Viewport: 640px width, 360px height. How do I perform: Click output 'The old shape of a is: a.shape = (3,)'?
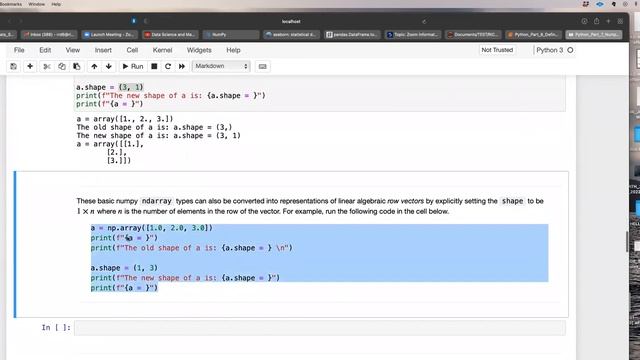tap(154, 127)
